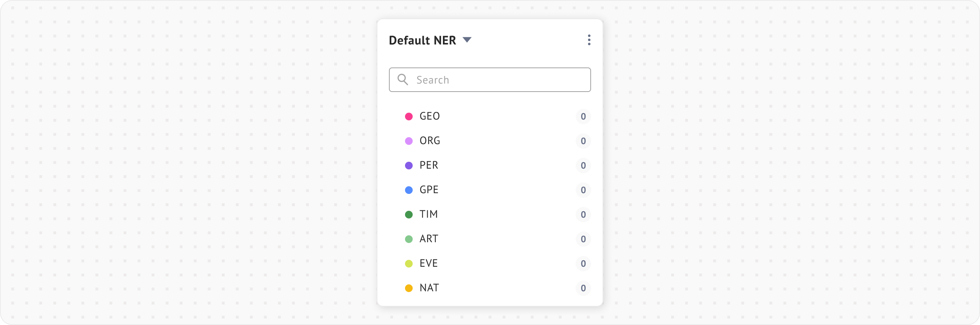Open the three-dot more options menu
The width and height of the screenshot is (980, 325).
589,40
